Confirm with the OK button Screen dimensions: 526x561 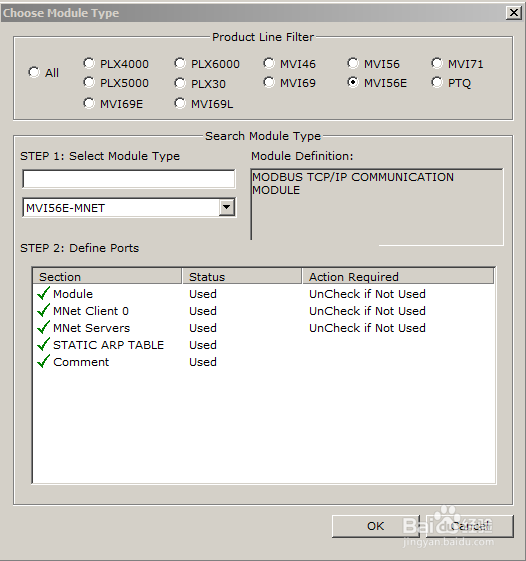point(376,526)
